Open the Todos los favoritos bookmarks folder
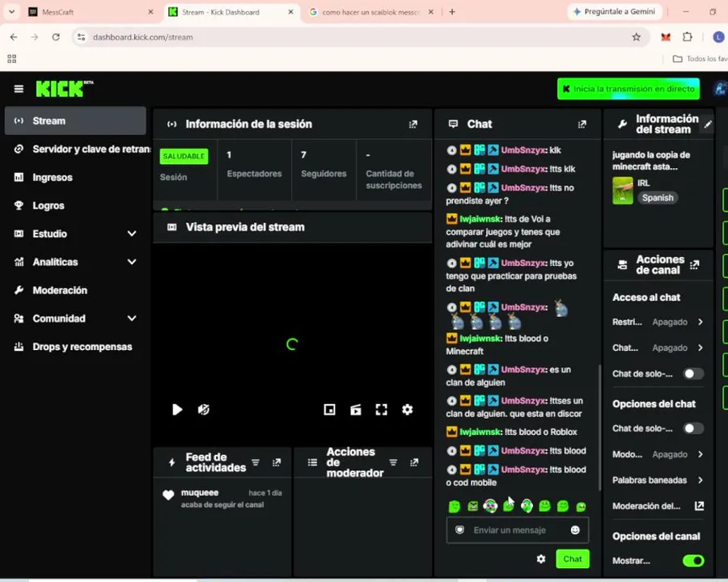Viewport: 728px width, 582px height. (x=700, y=59)
